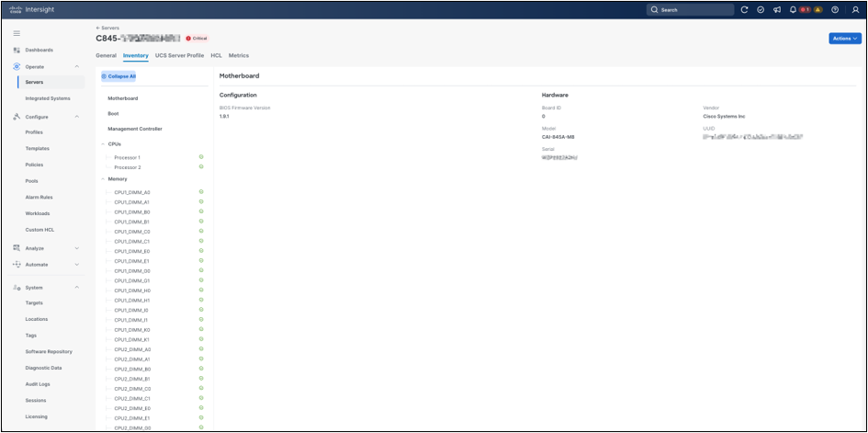Open the announcements megaphone icon
This screenshot has width=868, height=433.
777,10
